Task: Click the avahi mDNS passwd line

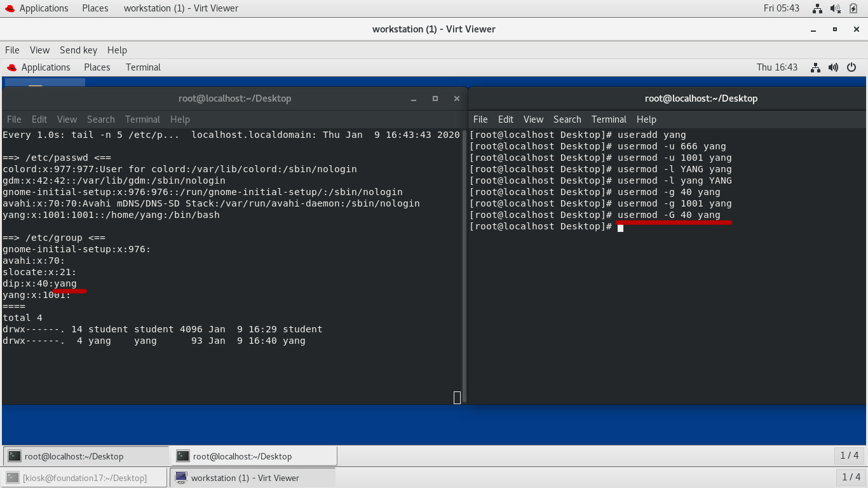Action: [211, 203]
